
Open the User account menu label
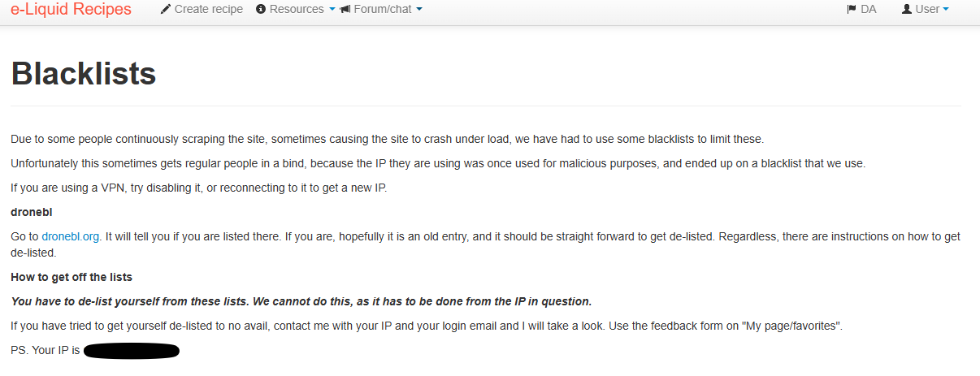click(x=927, y=10)
